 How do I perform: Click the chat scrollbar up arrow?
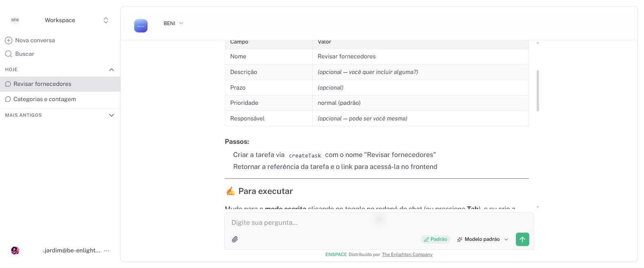click(538, 42)
